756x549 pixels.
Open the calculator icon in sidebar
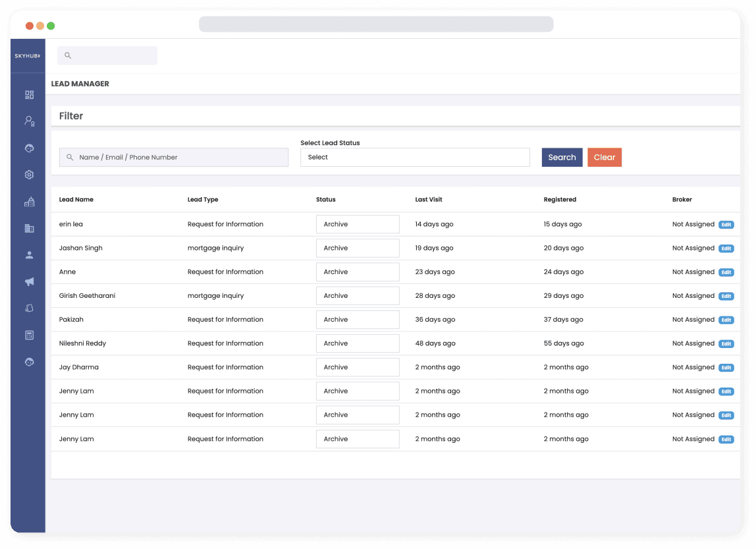[x=29, y=335]
